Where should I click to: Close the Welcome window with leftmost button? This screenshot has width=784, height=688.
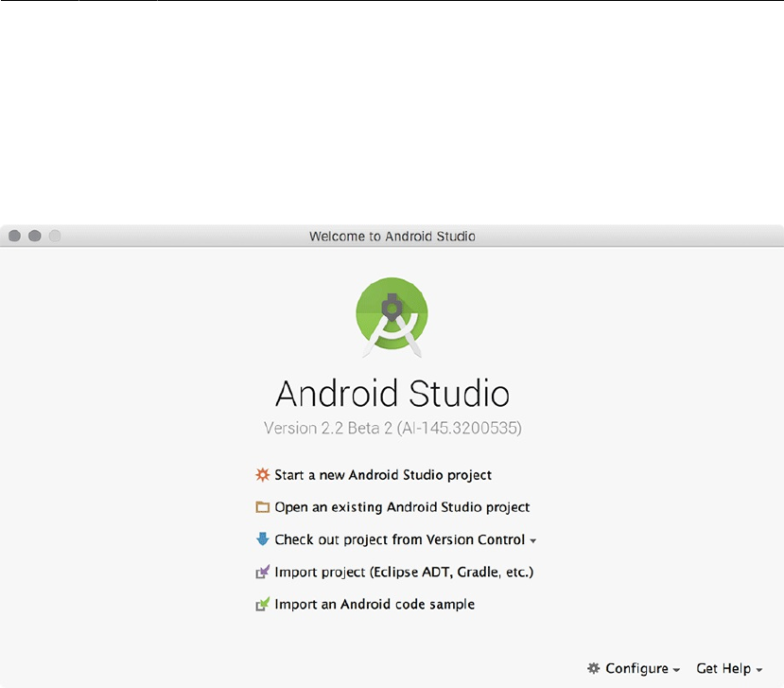tap(14, 236)
